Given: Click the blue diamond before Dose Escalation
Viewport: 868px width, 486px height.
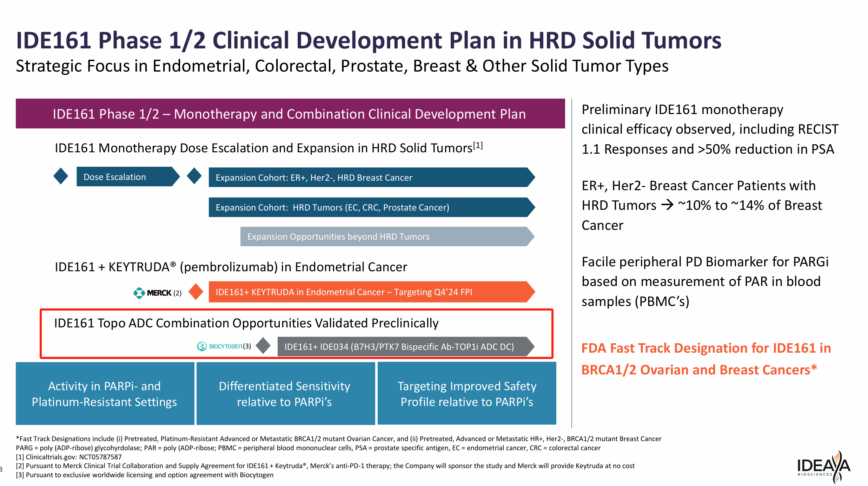Looking at the screenshot, I should [61, 176].
